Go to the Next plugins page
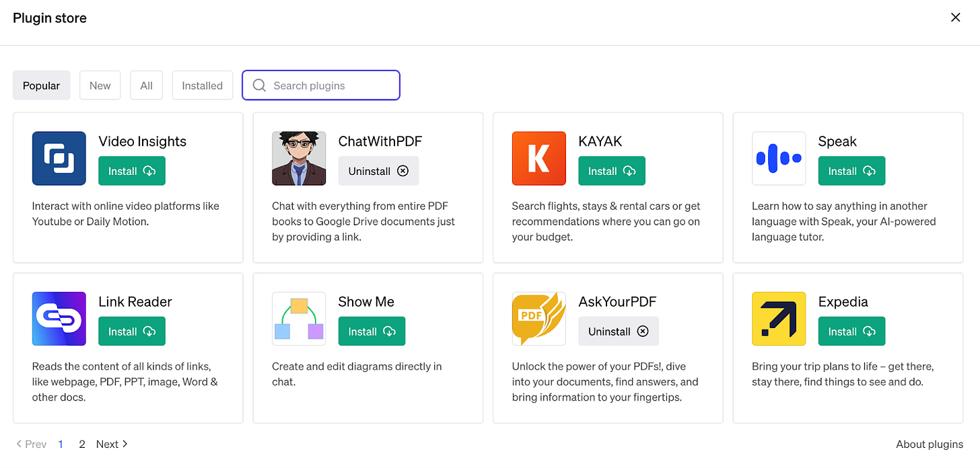Viewport: 980px width, 468px height. coord(112,444)
